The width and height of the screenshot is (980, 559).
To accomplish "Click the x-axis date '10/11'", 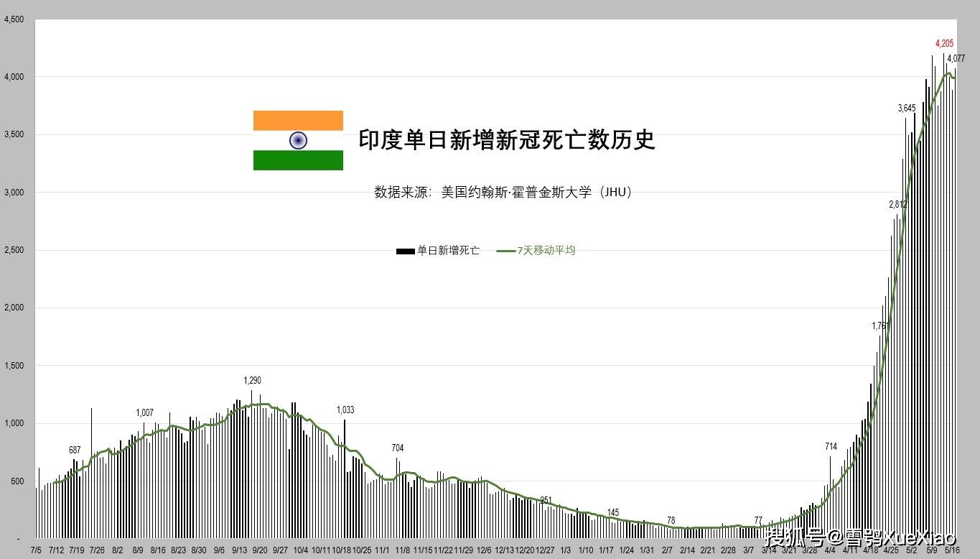I will pyautogui.click(x=321, y=550).
